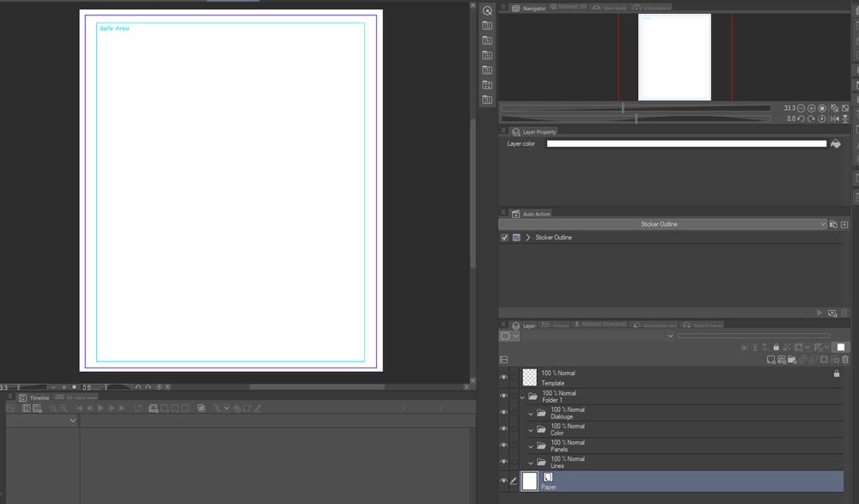Image resolution: width=859 pixels, height=504 pixels.
Task: Collapse the Dialouge folder
Action: 531,414
